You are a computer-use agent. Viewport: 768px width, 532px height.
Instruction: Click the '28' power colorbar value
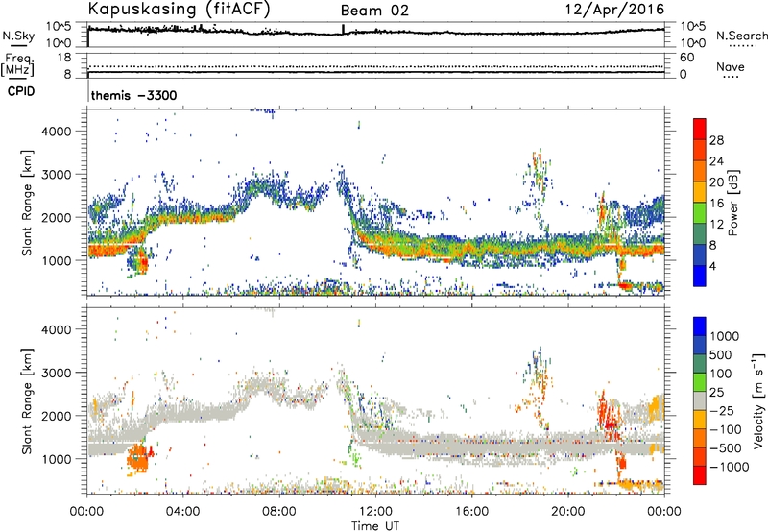click(x=716, y=140)
